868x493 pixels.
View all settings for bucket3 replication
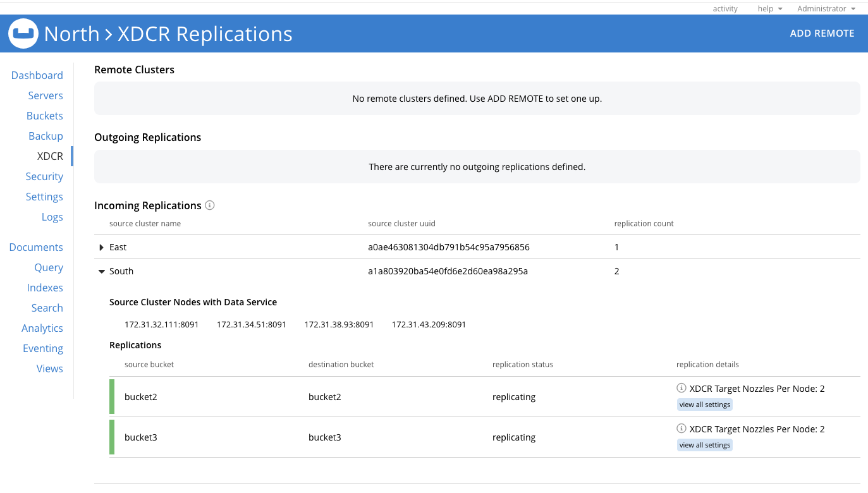point(704,445)
